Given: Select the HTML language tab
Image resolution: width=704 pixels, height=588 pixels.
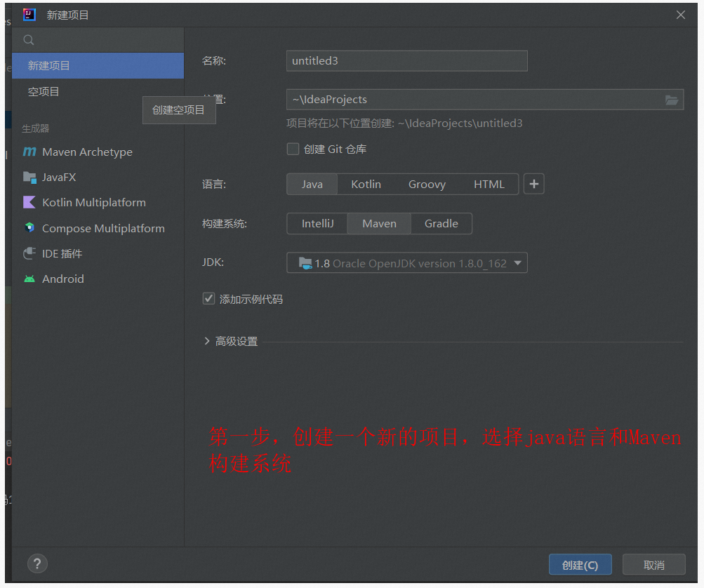Looking at the screenshot, I should point(489,183).
